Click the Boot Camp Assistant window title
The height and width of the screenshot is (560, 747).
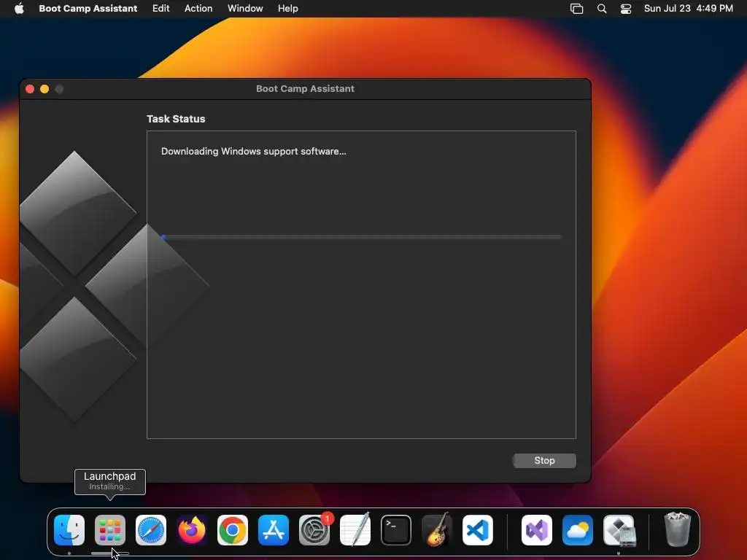click(x=305, y=88)
